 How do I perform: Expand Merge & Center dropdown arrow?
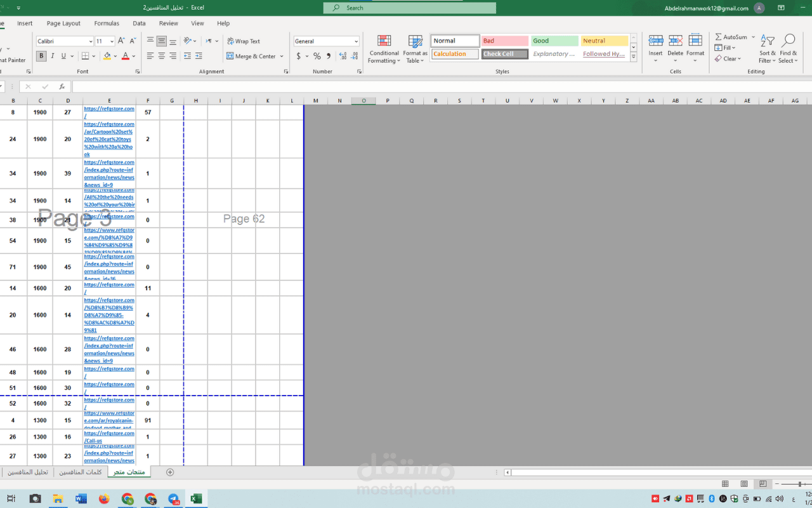[282, 57]
